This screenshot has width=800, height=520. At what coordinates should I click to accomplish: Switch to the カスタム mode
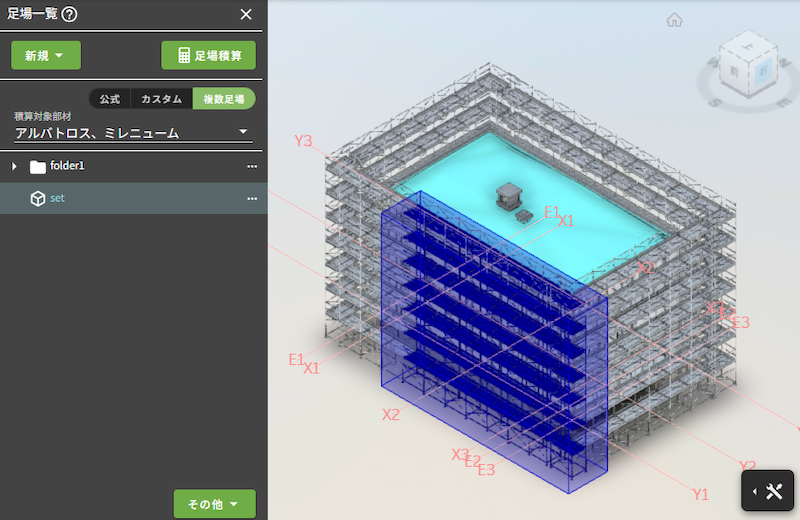pyautogui.click(x=161, y=99)
